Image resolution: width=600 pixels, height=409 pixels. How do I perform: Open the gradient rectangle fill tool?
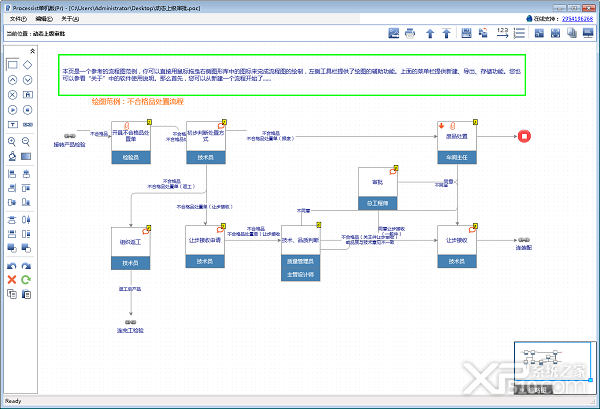26,156
